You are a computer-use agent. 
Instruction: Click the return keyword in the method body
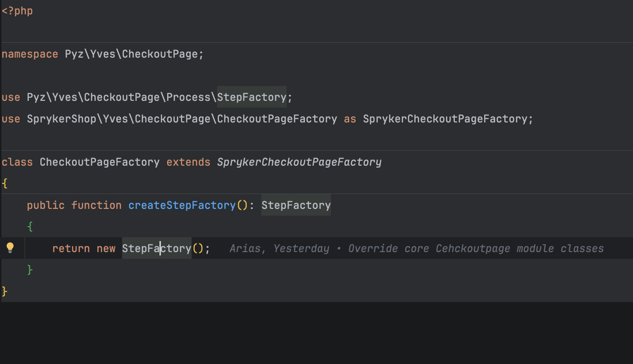71,248
